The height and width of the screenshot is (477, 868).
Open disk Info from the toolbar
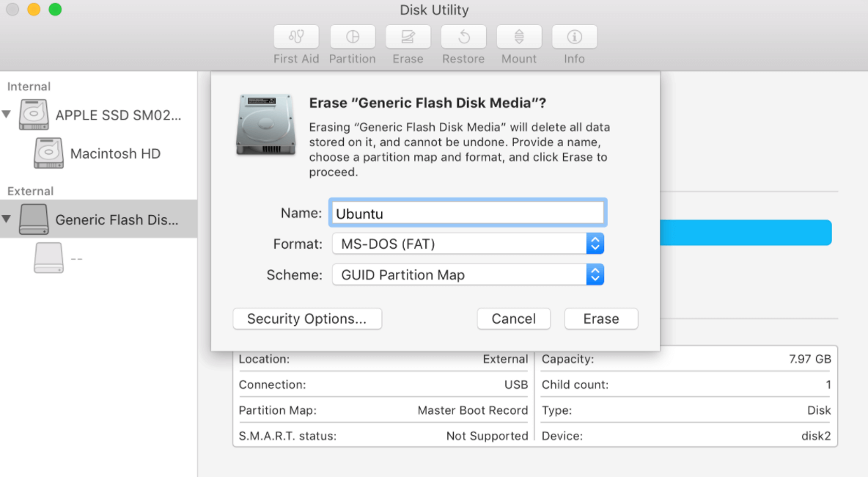(574, 43)
